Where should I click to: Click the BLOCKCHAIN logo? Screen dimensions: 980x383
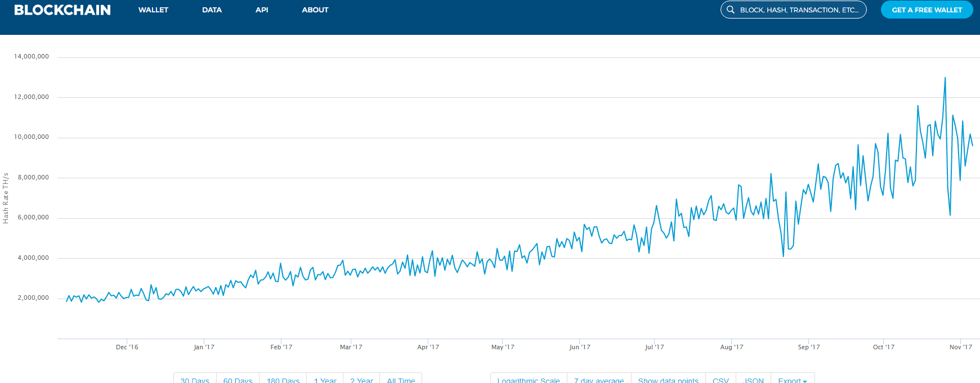click(x=62, y=10)
